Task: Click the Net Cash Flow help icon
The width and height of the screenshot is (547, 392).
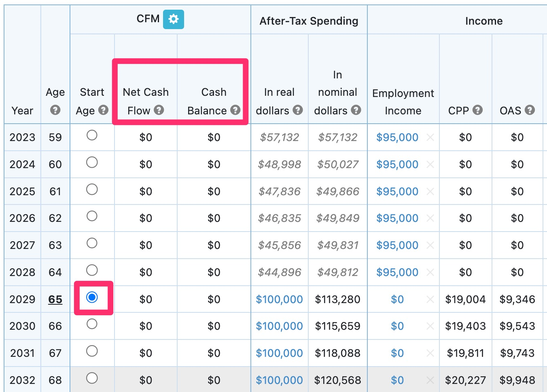Action: (x=159, y=110)
